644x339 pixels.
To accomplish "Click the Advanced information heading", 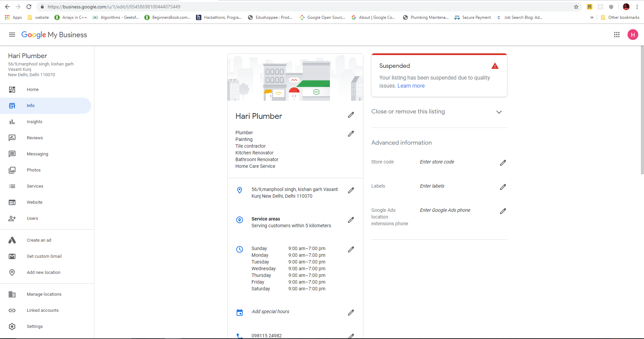I will point(401,143).
